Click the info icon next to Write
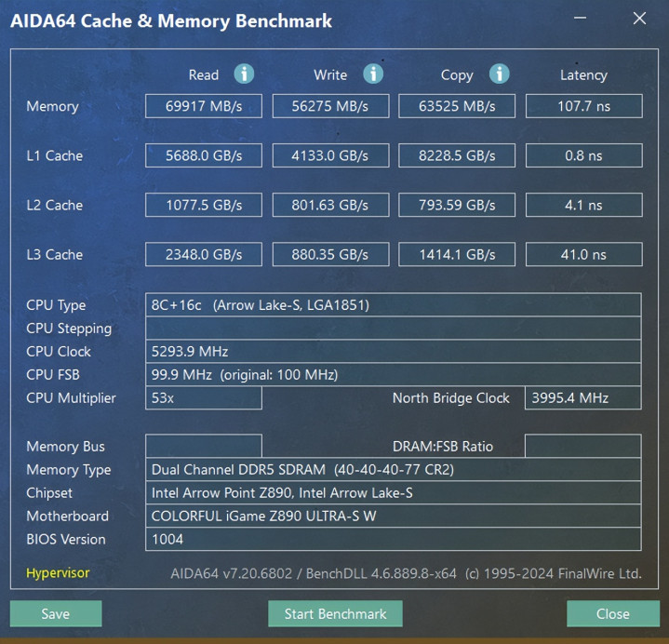 pyautogui.click(x=373, y=74)
